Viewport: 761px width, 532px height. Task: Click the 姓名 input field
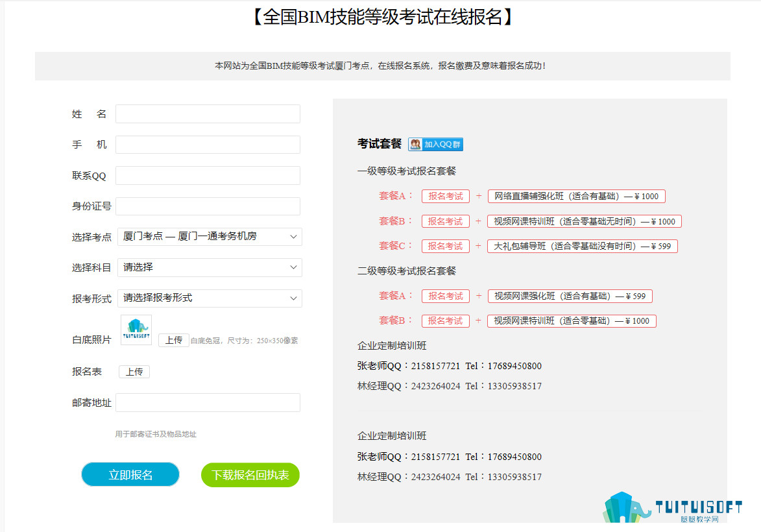point(208,114)
